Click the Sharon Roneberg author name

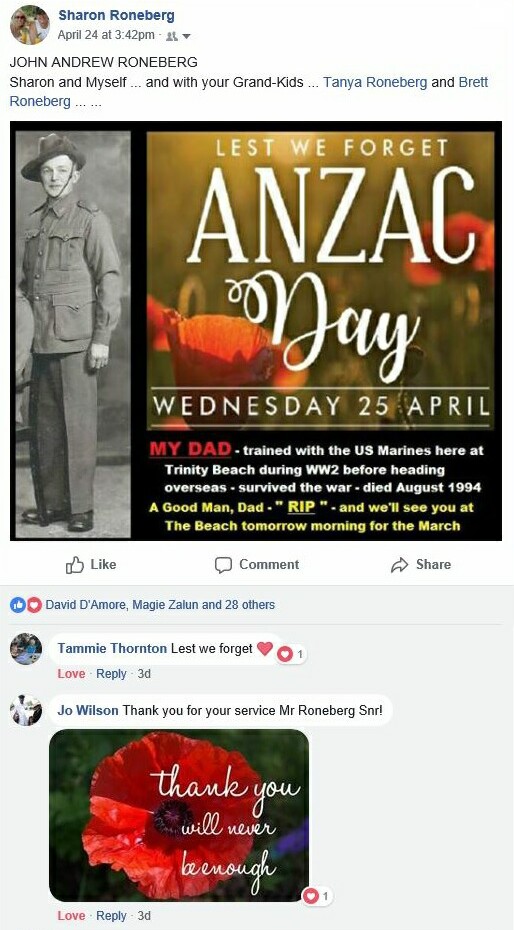[116, 16]
